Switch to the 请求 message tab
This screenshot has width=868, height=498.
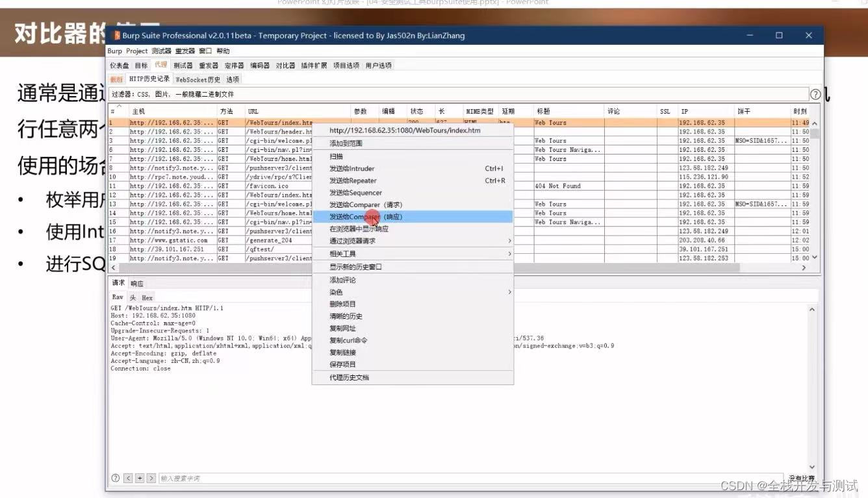118,283
